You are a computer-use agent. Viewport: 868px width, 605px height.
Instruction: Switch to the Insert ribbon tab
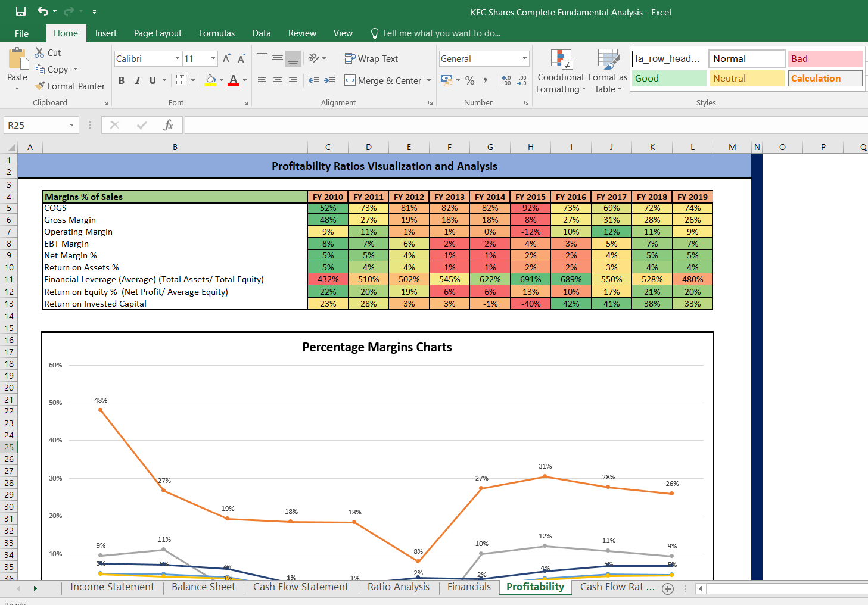106,33
